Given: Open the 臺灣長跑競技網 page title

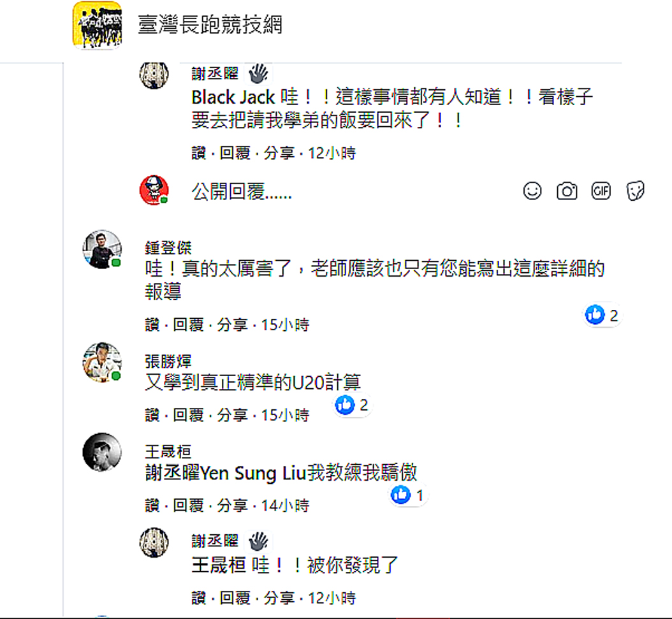Looking at the screenshot, I should (210, 25).
